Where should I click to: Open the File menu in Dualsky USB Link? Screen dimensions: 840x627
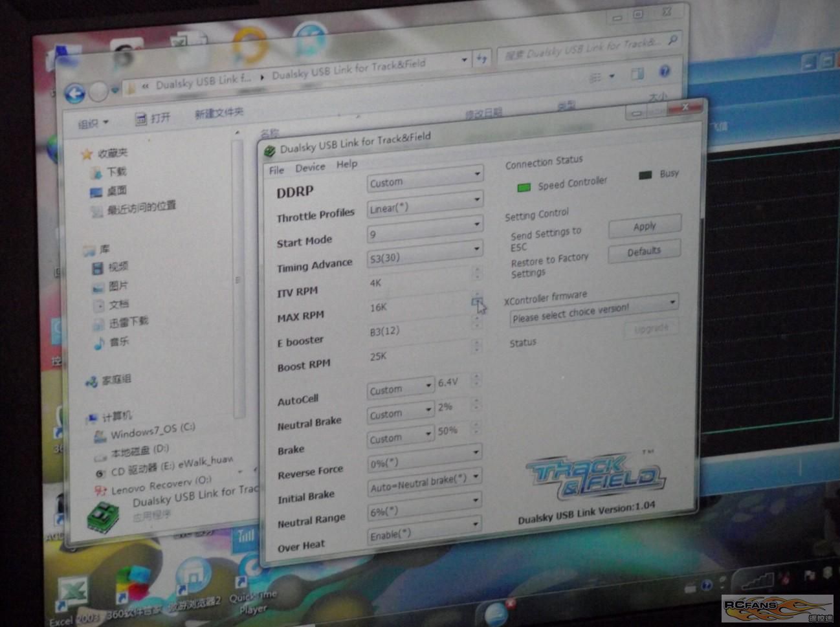click(276, 170)
